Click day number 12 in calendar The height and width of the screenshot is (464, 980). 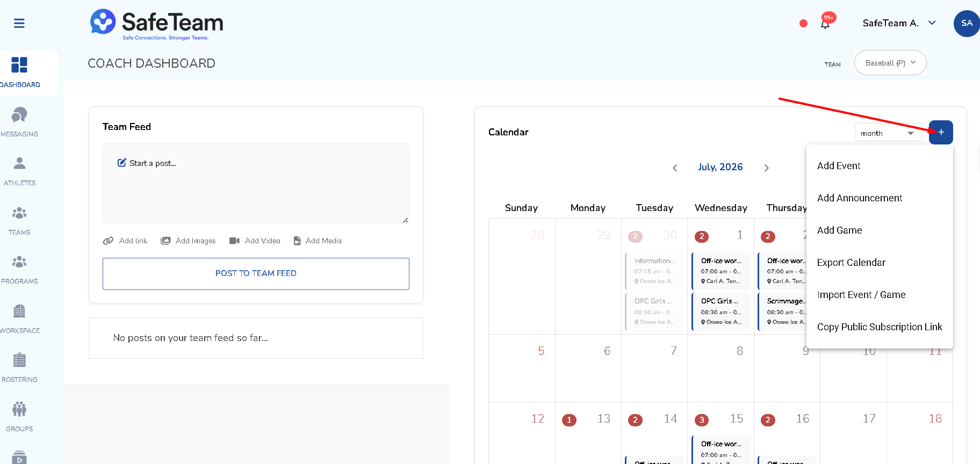[537, 418]
